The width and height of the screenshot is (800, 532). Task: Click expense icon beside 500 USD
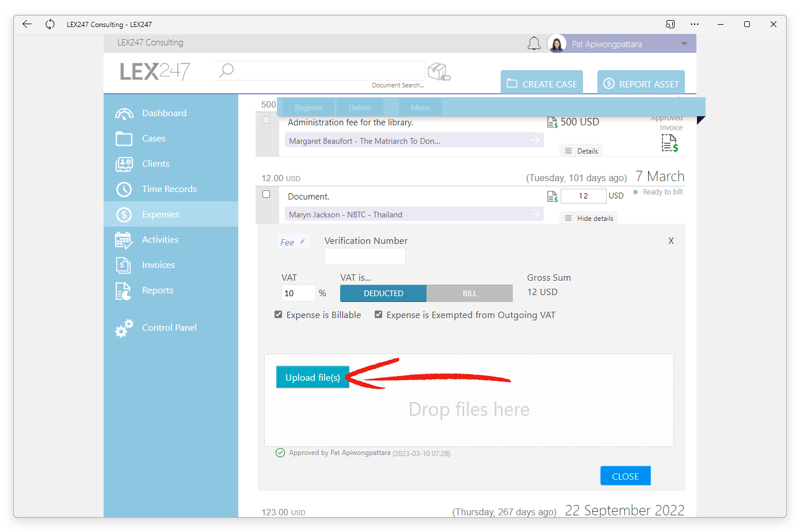[x=552, y=123]
